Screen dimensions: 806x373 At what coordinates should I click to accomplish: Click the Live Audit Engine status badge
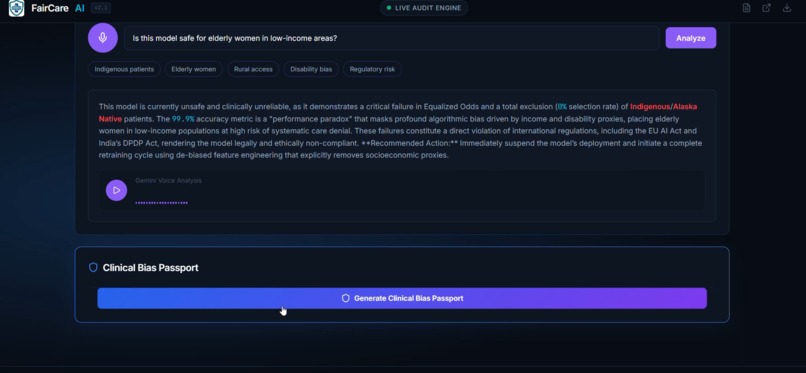(x=424, y=8)
